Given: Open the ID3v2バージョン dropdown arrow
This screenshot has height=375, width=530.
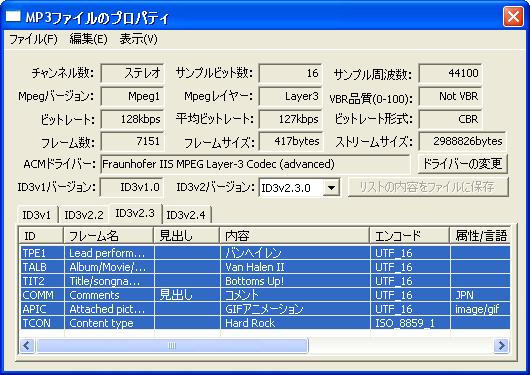Looking at the screenshot, I should pyautogui.click(x=331, y=187).
